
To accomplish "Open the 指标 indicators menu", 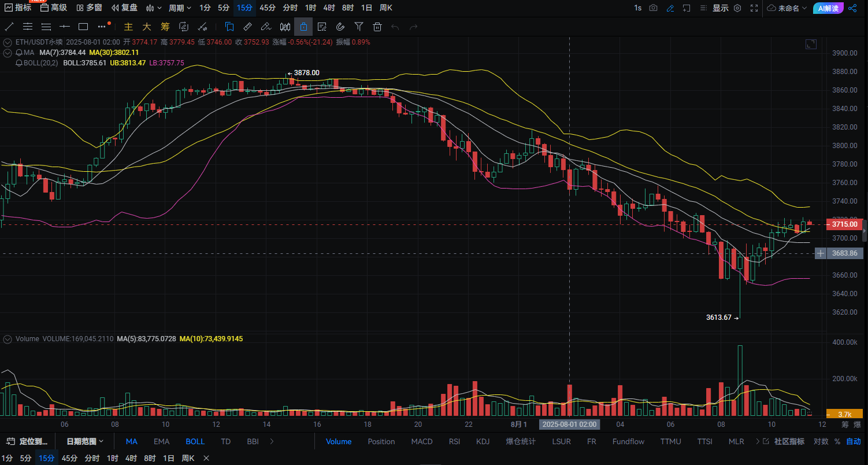I will point(18,8).
